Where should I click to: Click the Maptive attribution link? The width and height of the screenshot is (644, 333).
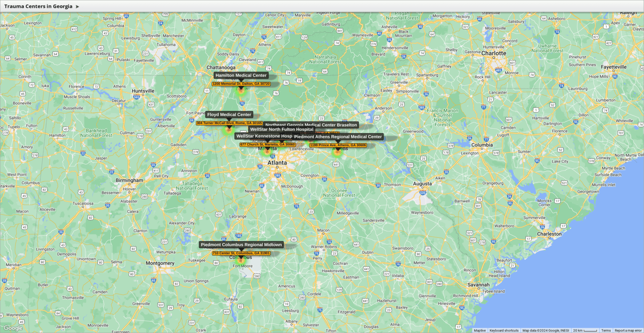pos(479,331)
